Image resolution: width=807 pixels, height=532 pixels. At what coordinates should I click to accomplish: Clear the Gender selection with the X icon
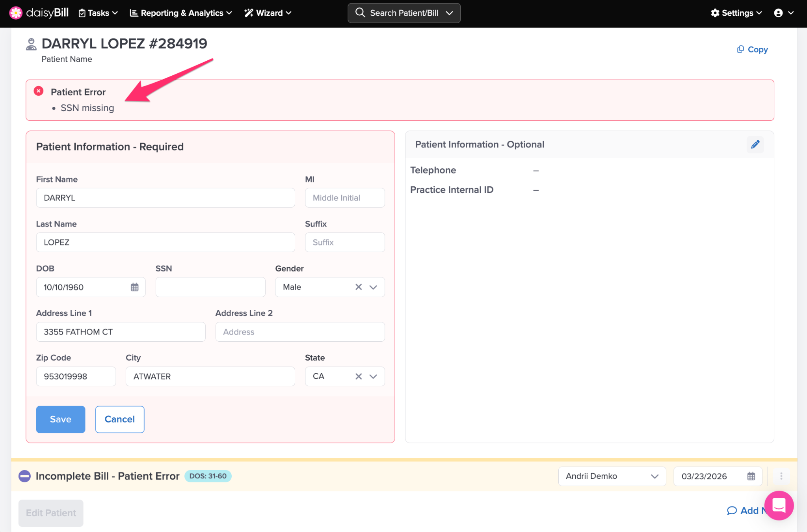[358, 287]
